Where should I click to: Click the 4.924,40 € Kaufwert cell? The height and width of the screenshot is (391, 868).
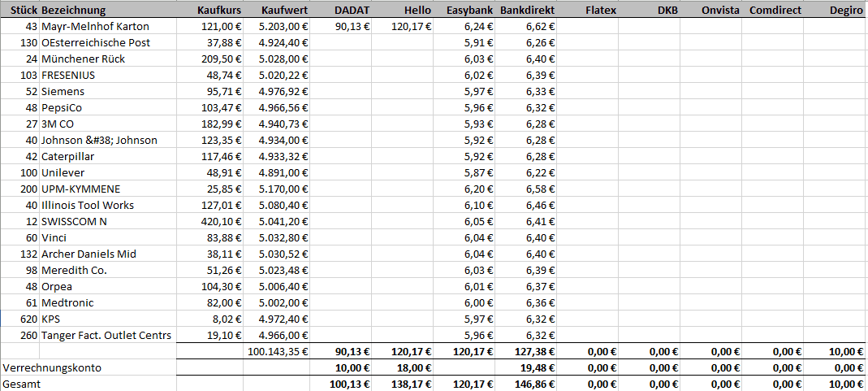pyautogui.click(x=276, y=42)
